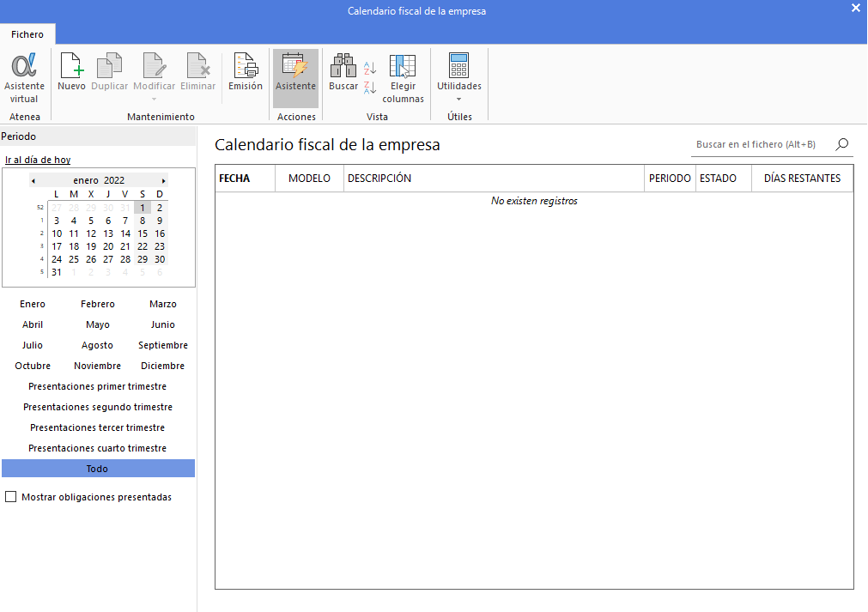
Task: Sort descending Z to A
Action: (x=370, y=88)
